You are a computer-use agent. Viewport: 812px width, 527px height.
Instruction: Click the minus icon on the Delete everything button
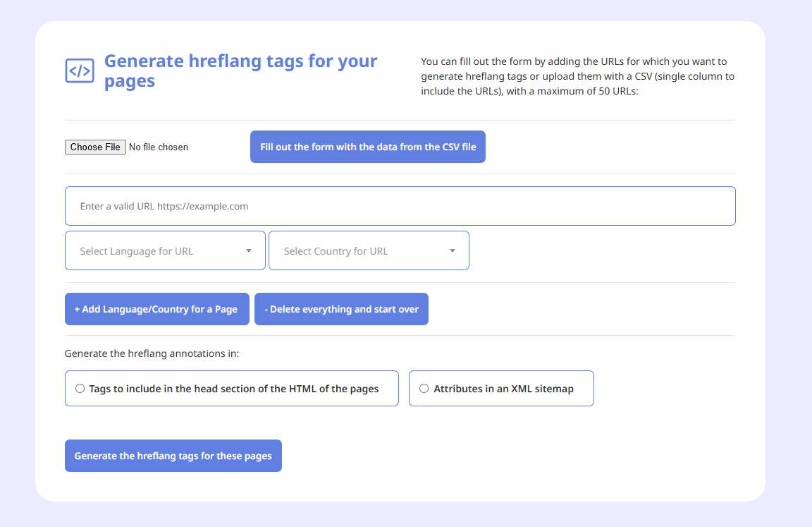[x=264, y=308]
